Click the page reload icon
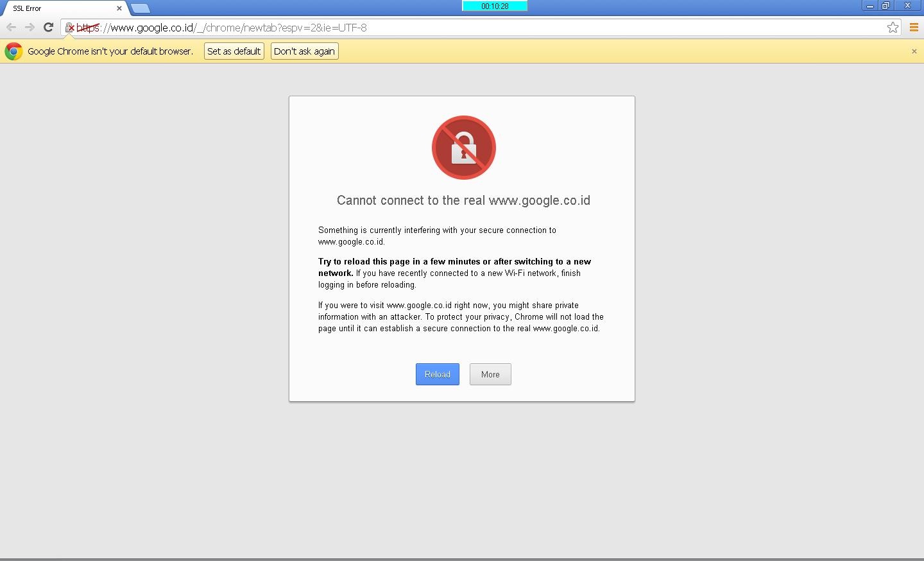Screen dimensions: 924x561 [48, 28]
